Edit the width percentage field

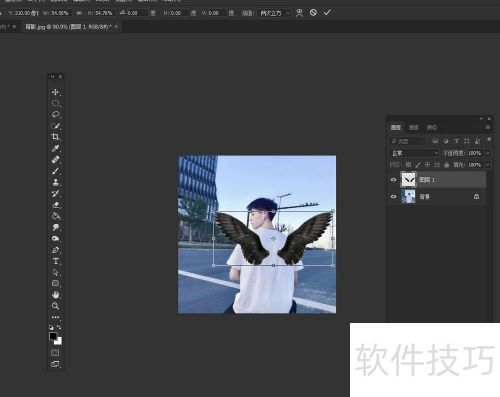[x=60, y=13]
